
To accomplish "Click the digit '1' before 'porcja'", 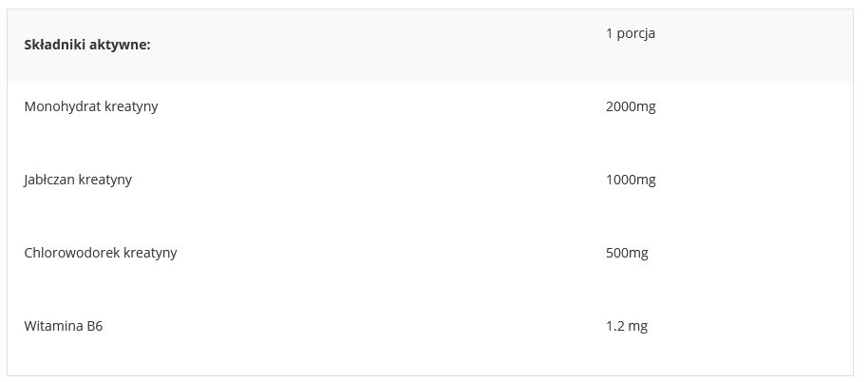I will 609,33.
